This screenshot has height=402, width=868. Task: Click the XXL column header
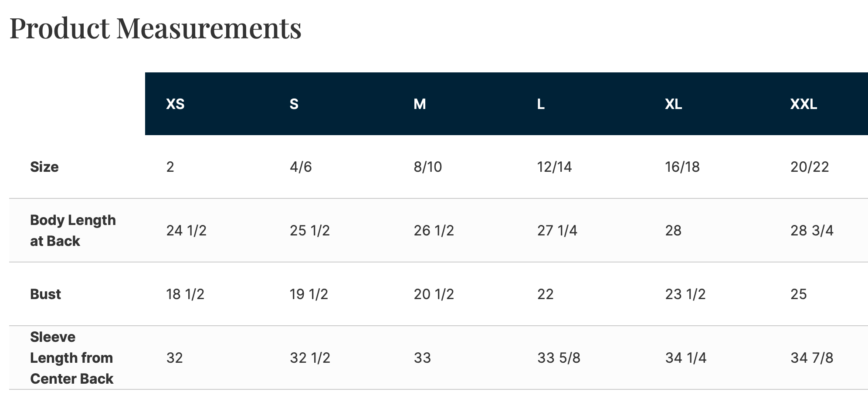pyautogui.click(x=804, y=104)
